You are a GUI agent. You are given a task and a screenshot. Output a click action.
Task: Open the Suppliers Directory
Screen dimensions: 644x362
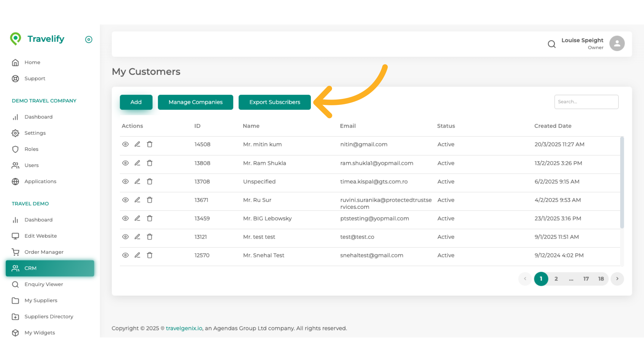pyautogui.click(x=49, y=316)
